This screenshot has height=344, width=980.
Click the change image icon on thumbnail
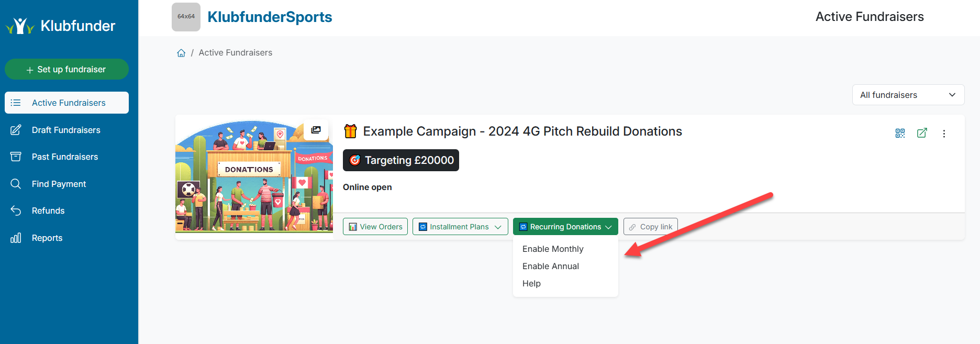(x=316, y=130)
